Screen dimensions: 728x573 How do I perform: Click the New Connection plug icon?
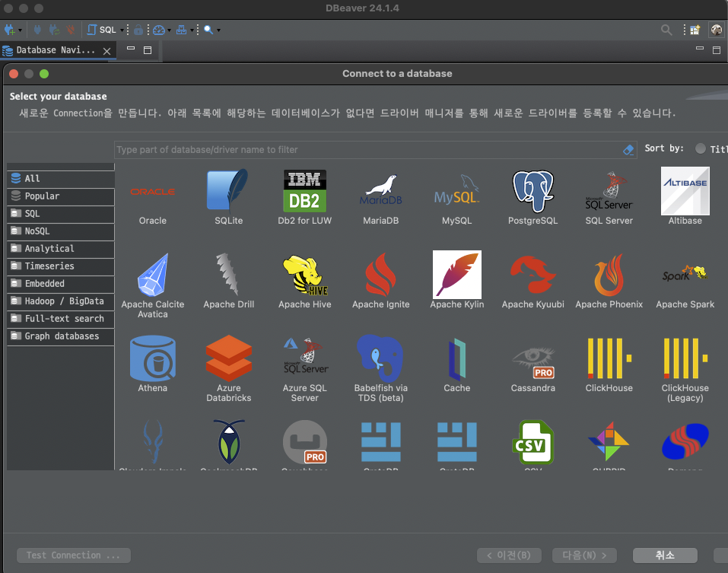[x=9, y=30]
